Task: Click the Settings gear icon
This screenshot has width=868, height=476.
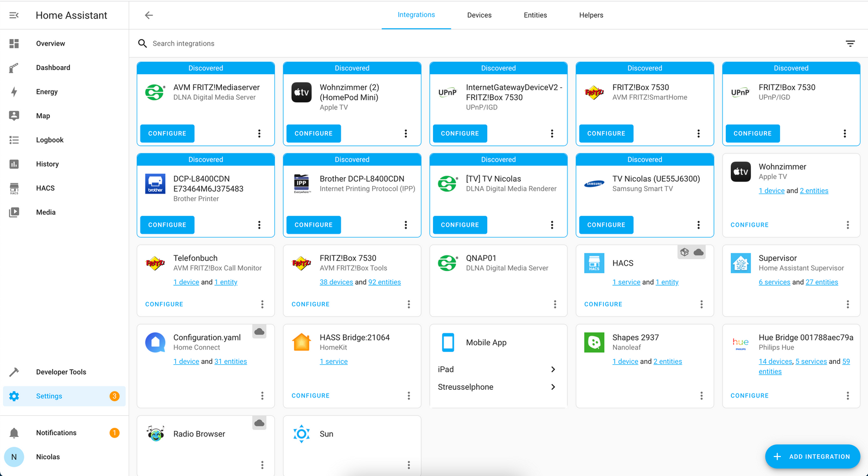Action: [x=14, y=396]
